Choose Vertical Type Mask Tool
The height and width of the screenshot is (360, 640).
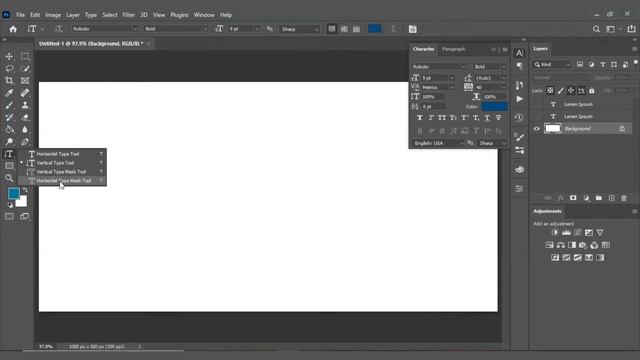62,172
